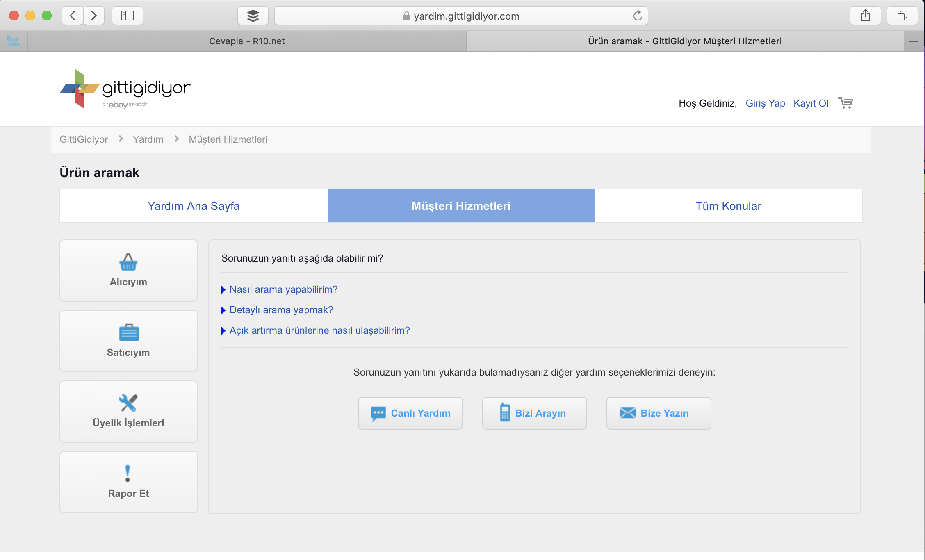Go to GittiGidiyor breadcrumb link

tap(84, 139)
